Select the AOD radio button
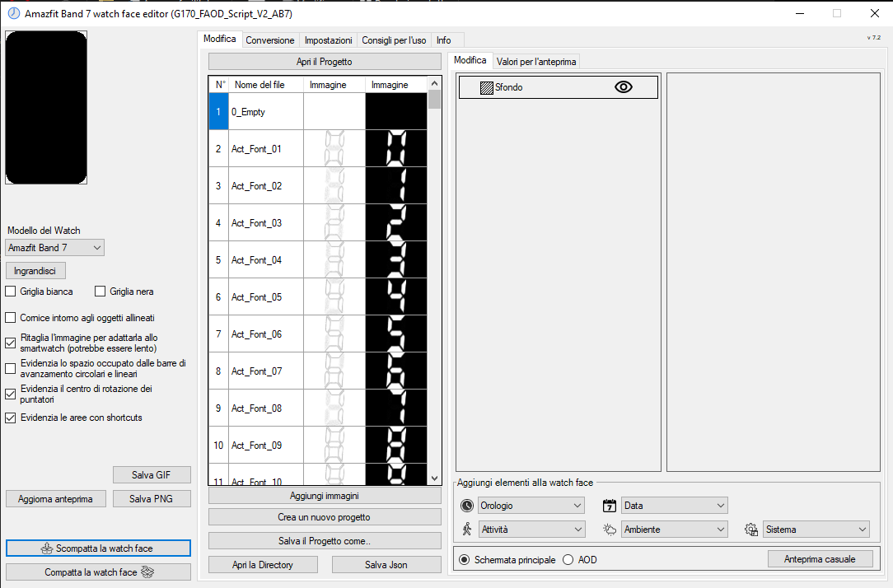 click(568, 559)
